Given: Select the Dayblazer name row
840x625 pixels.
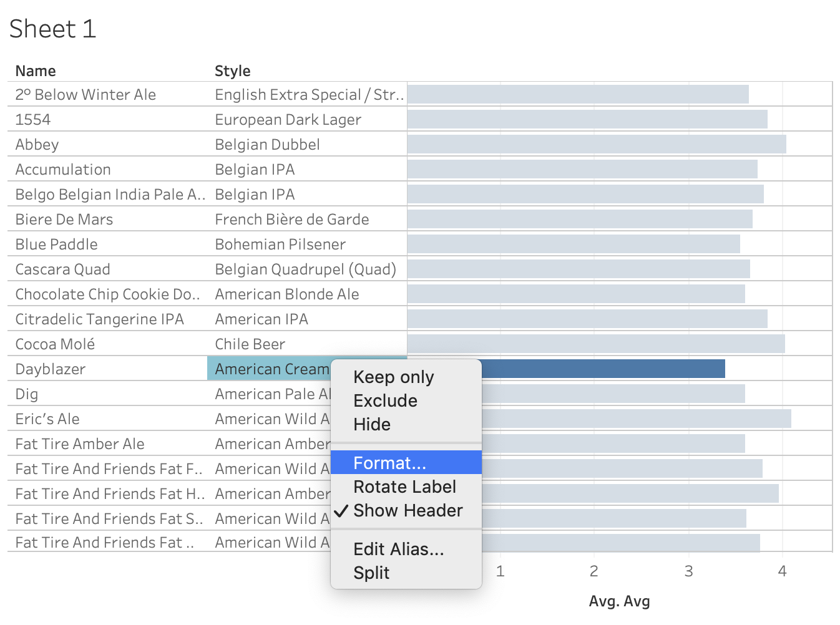Looking at the screenshot, I should [51, 369].
